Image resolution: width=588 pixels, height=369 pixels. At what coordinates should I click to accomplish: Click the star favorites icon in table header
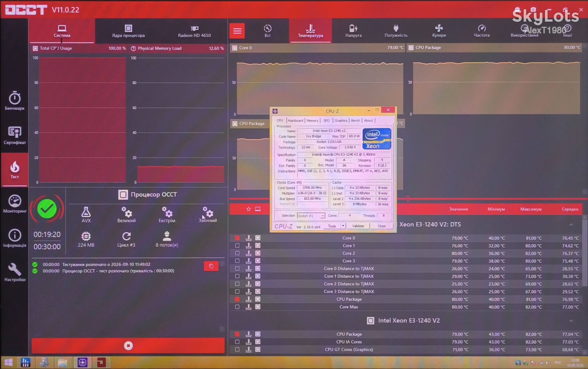[248, 209]
